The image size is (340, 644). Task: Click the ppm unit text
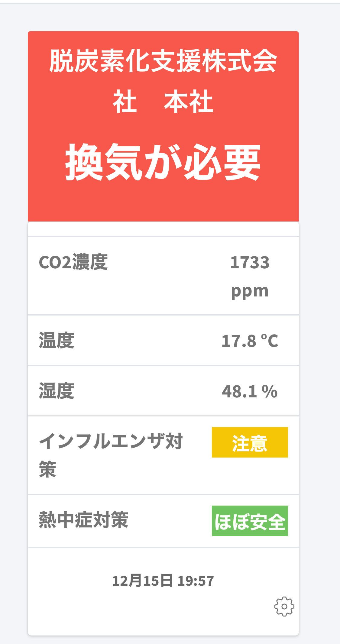coord(250,291)
